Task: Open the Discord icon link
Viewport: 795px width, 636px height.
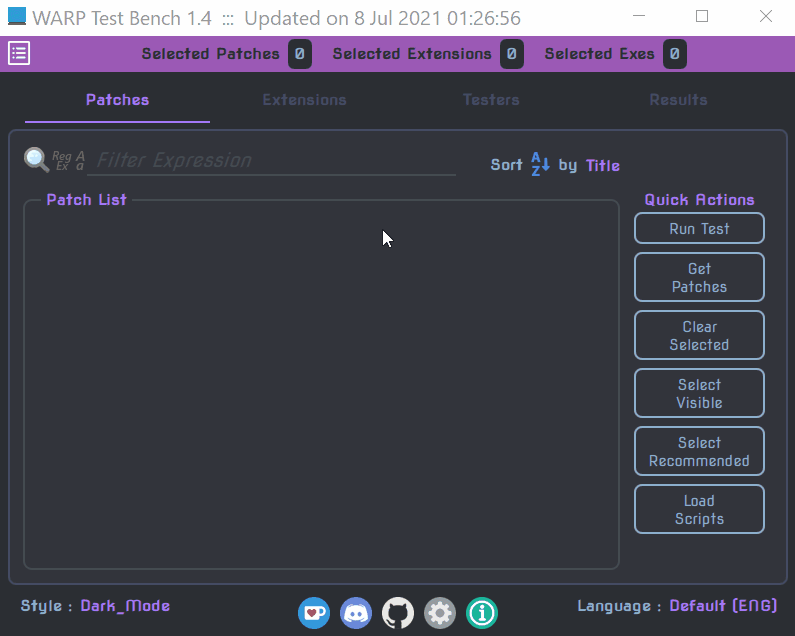Action: click(x=356, y=613)
